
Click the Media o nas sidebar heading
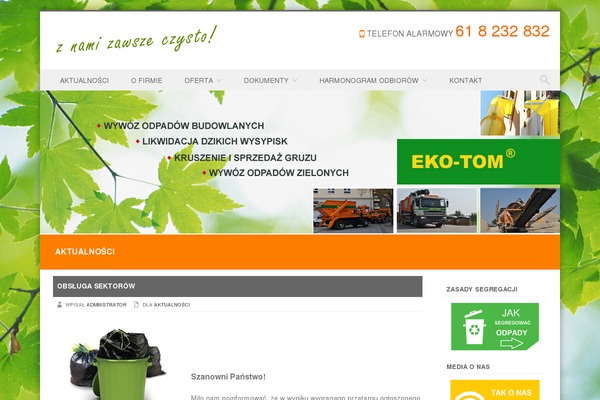pos(468,367)
